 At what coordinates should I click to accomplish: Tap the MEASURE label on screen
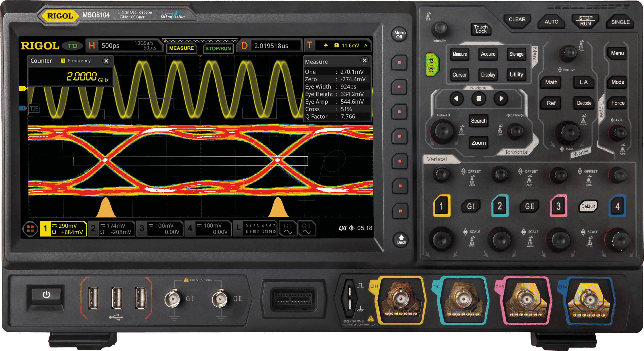pos(181,48)
